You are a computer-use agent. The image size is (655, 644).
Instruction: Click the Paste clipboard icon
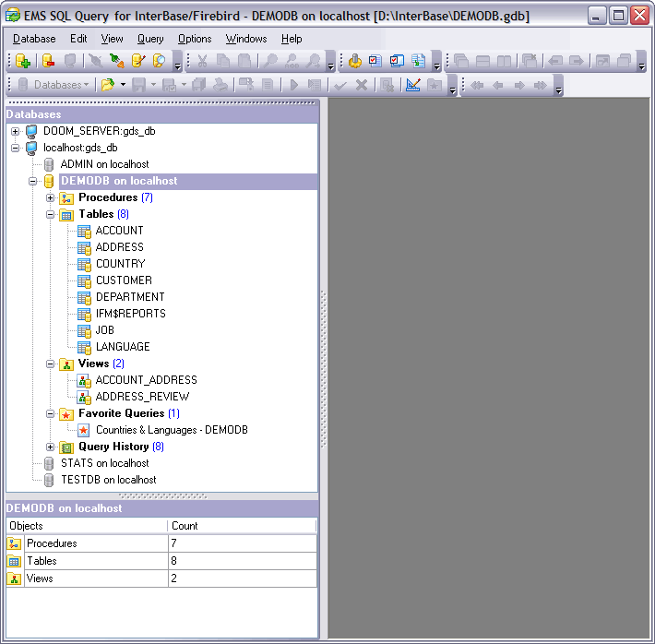click(244, 61)
